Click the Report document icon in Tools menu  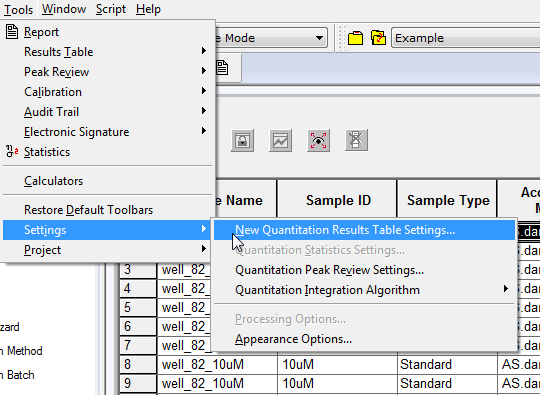click(12, 32)
